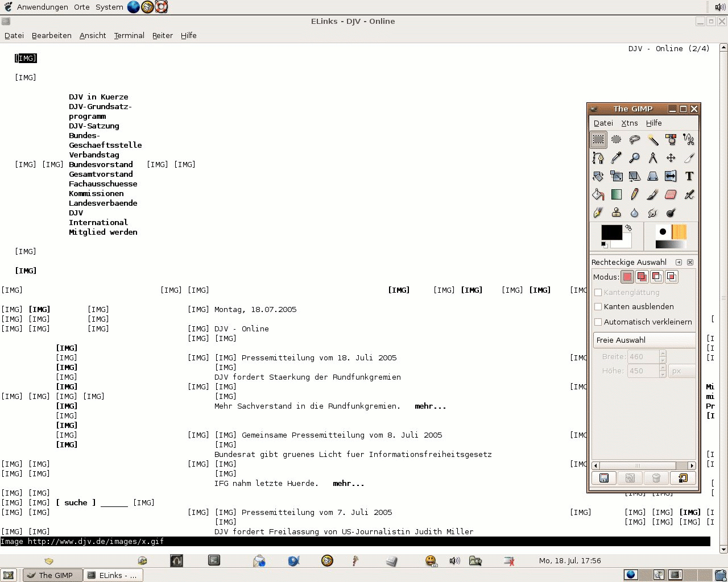Select the Rotate tool
728x582 pixels.
598,176
